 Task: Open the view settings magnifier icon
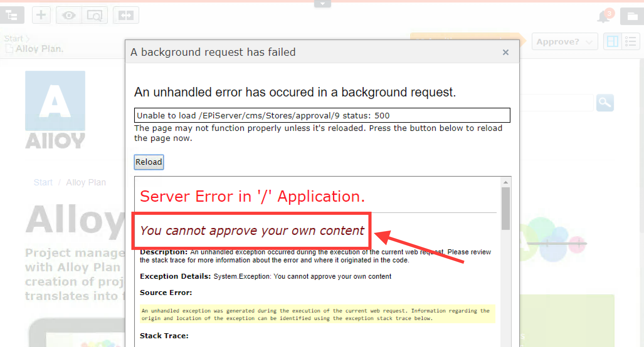95,15
